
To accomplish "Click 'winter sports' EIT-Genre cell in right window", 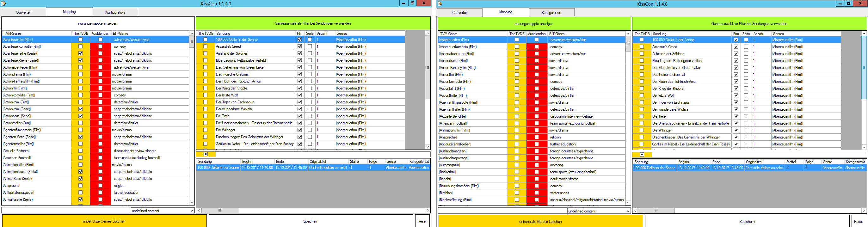I will tap(586, 193).
